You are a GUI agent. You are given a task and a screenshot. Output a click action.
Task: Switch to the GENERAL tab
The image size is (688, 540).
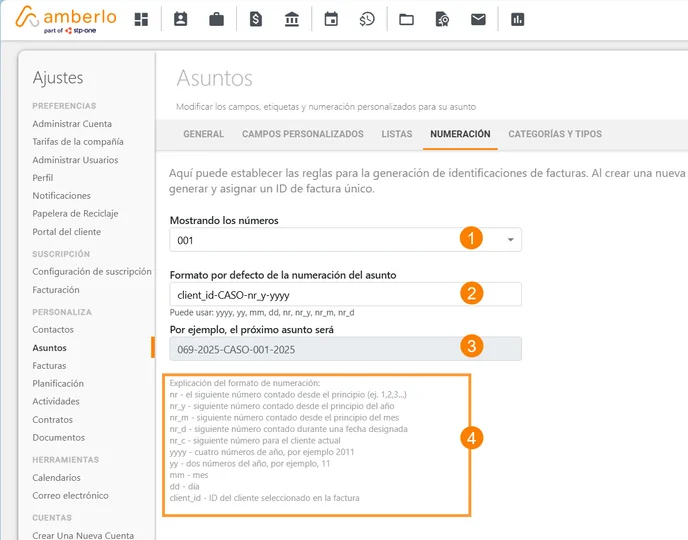[x=204, y=134]
